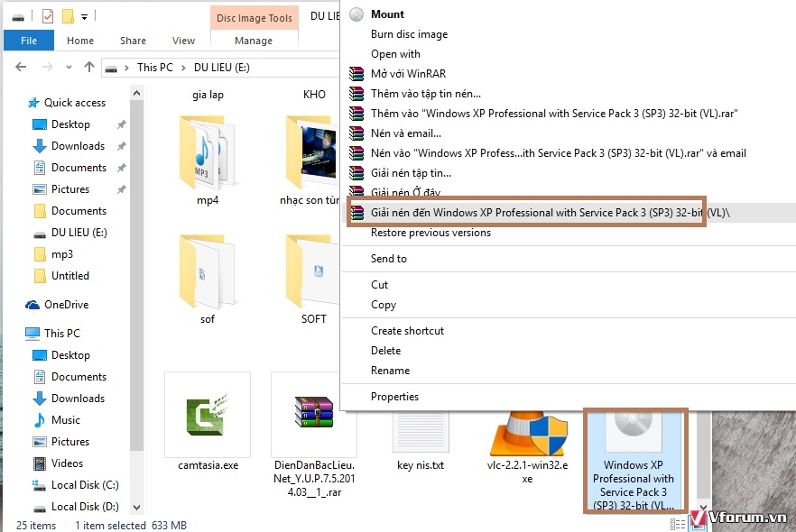Select camtasia.exe file icon
This screenshot has height=532, width=796.
click(208, 415)
